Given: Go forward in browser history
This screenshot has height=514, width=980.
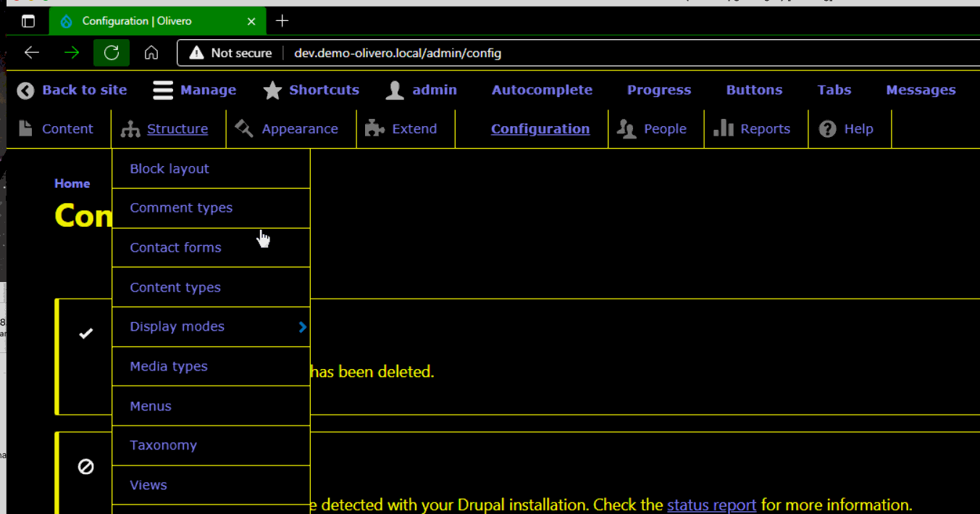Looking at the screenshot, I should pos(72,53).
